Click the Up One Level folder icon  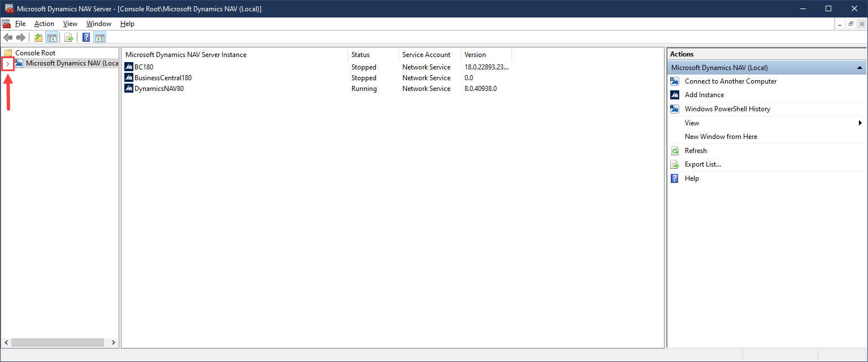click(38, 38)
